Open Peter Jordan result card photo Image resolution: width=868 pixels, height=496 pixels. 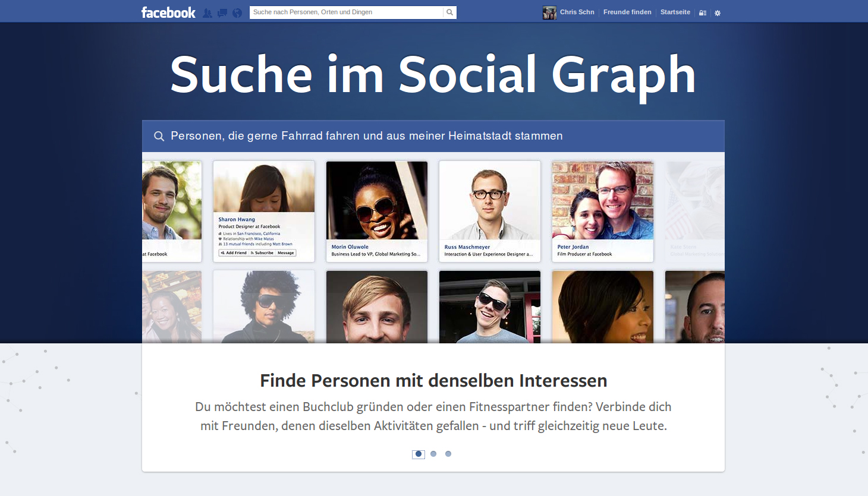click(x=603, y=200)
